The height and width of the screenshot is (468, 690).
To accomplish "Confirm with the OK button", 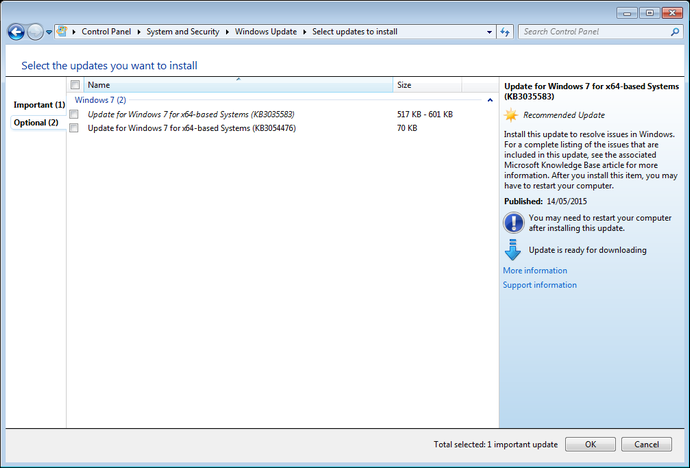I will (x=590, y=444).
